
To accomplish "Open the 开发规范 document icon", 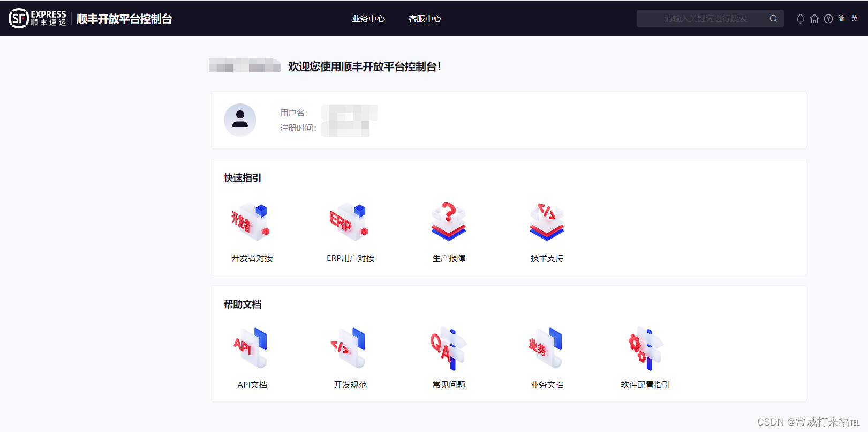I will (349, 348).
